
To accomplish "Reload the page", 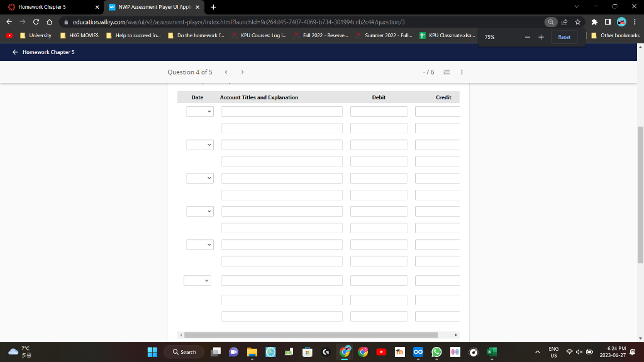I will (x=36, y=22).
